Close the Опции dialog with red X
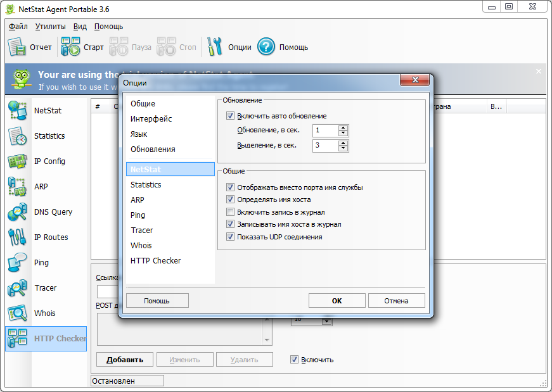552x392 pixels. 415,80
